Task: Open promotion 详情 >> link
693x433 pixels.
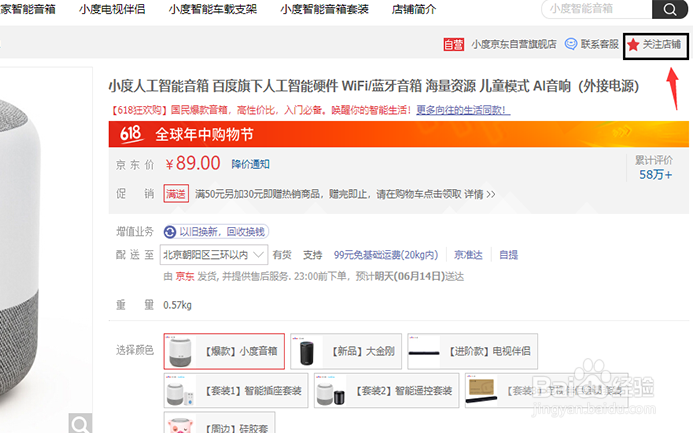Action: (480, 194)
